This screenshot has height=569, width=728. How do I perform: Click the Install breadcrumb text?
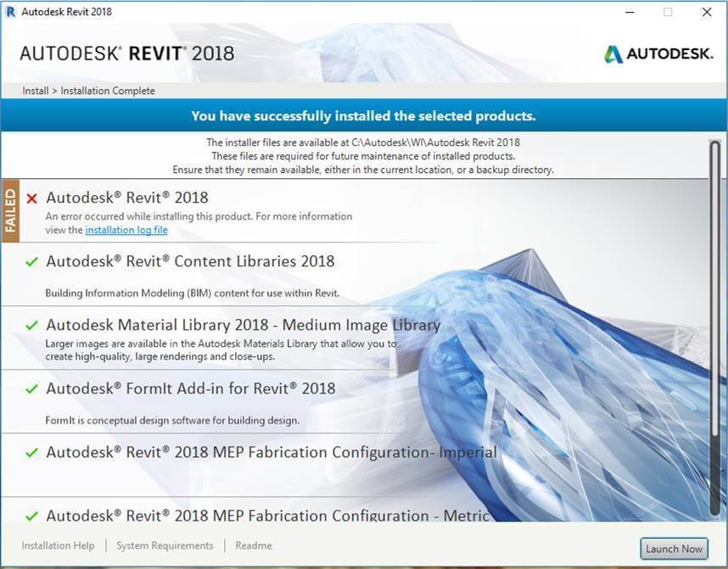point(35,91)
